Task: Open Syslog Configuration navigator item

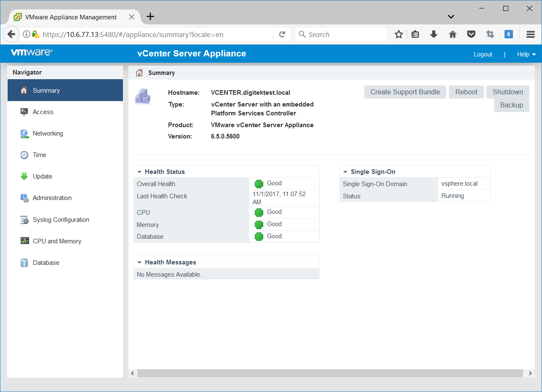Action: point(65,220)
